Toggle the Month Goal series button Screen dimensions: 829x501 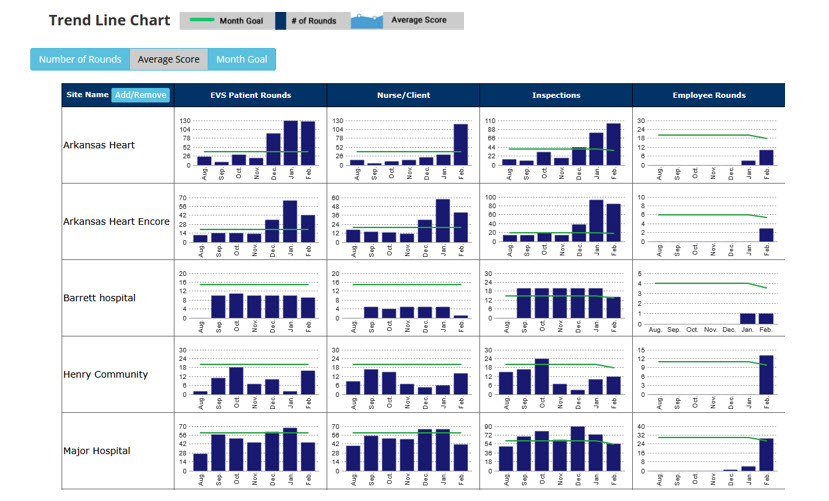pyautogui.click(x=242, y=59)
